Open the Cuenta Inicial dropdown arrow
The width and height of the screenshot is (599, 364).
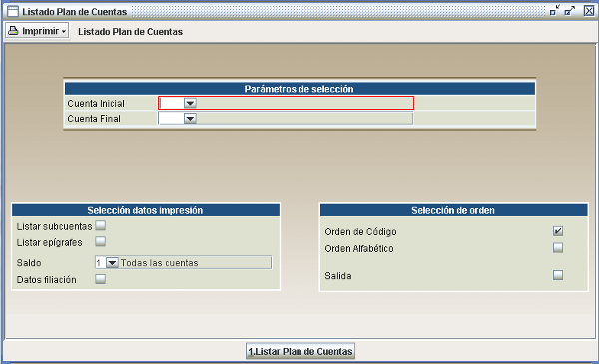tap(190, 103)
